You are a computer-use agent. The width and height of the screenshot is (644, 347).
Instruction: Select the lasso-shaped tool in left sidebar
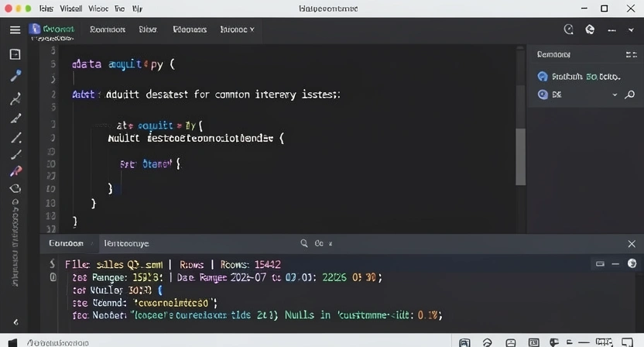coord(15,189)
